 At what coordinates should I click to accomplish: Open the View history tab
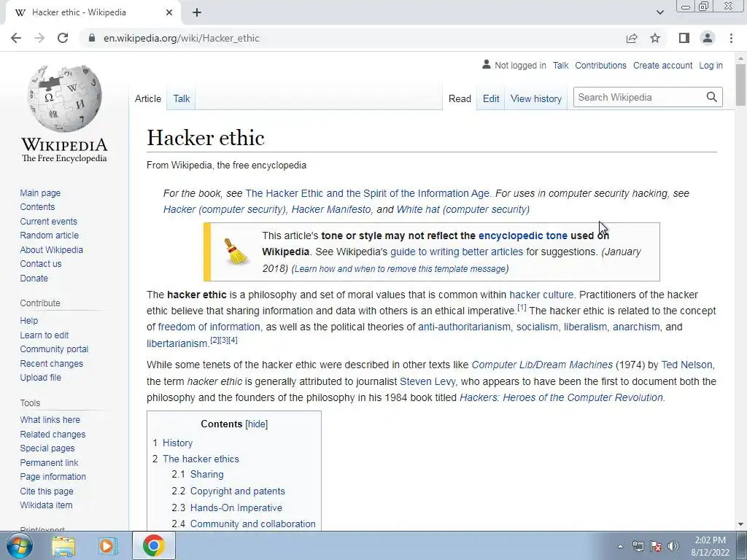536,98
